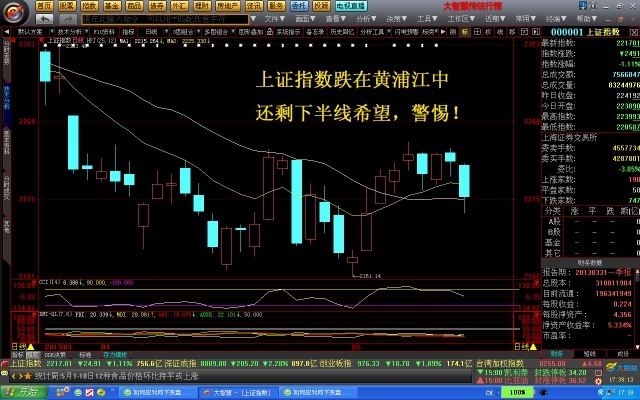Viewport: 640px width, 400px height.
Task: Click the cyan 电视直播 live TV button
Action: point(351,6)
